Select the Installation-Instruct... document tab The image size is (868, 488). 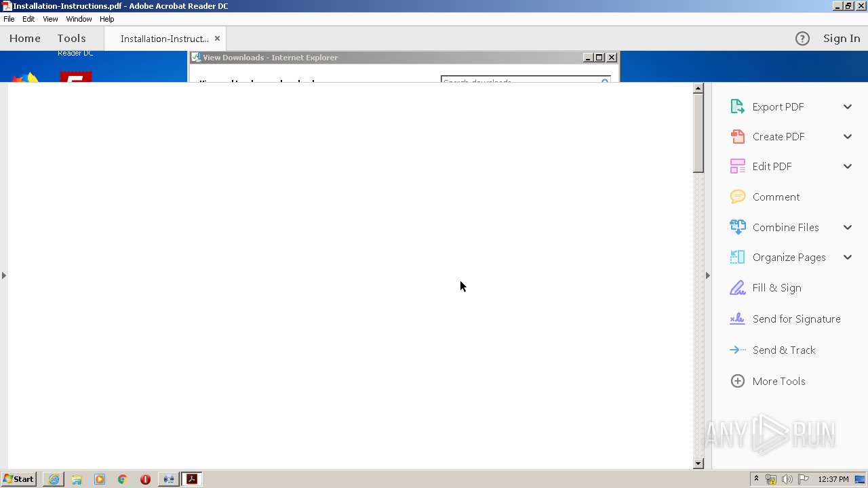pyautogui.click(x=165, y=39)
